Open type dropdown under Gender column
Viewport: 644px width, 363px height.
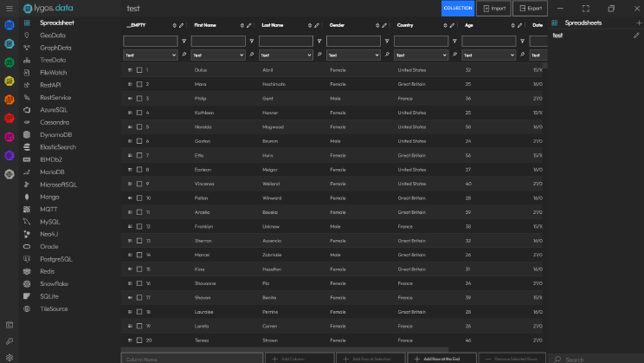[x=353, y=55]
